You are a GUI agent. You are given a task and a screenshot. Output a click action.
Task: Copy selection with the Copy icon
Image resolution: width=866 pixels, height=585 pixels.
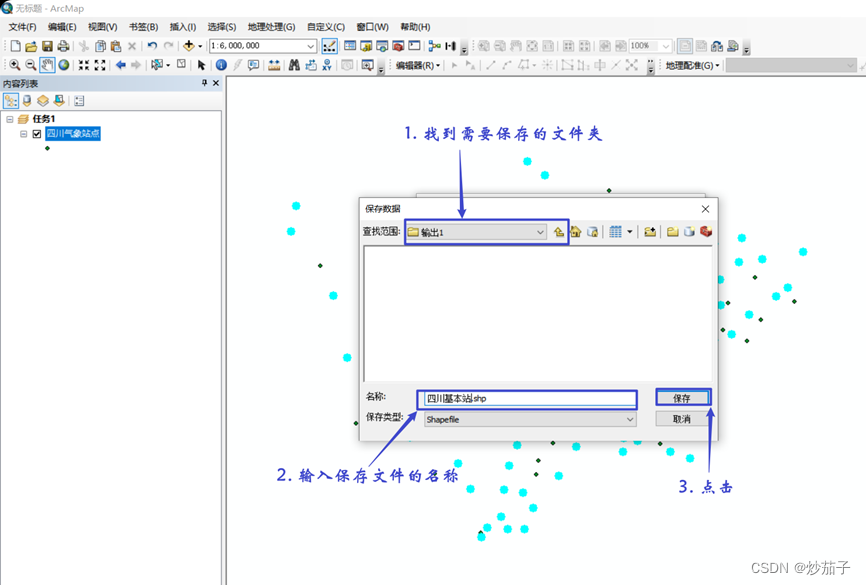point(100,46)
